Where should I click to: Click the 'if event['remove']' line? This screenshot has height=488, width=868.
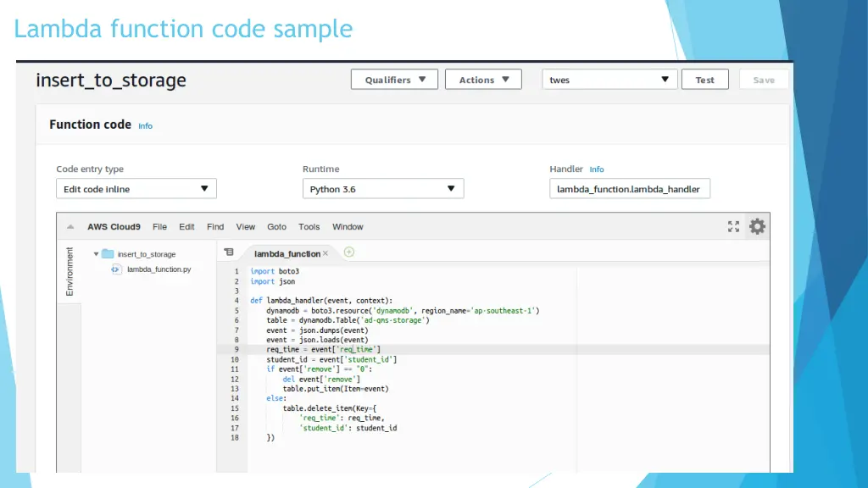pos(320,369)
